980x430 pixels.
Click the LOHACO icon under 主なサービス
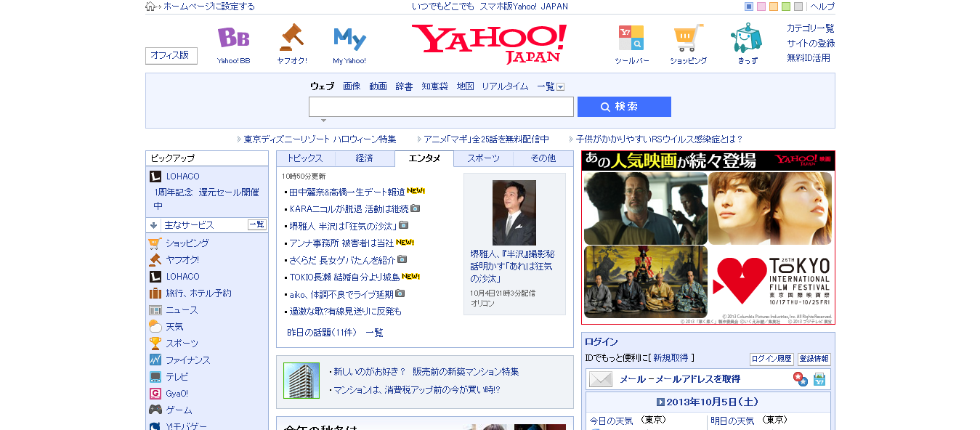point(155,277)
